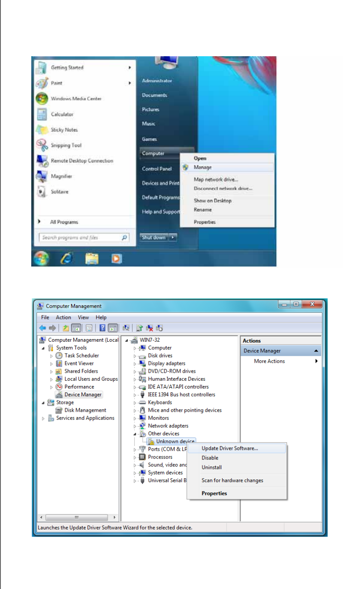This screenshot has width=364, height=589.
Task: Click Scan for hardware changes toolbar icon
Action: pos(126,328)
